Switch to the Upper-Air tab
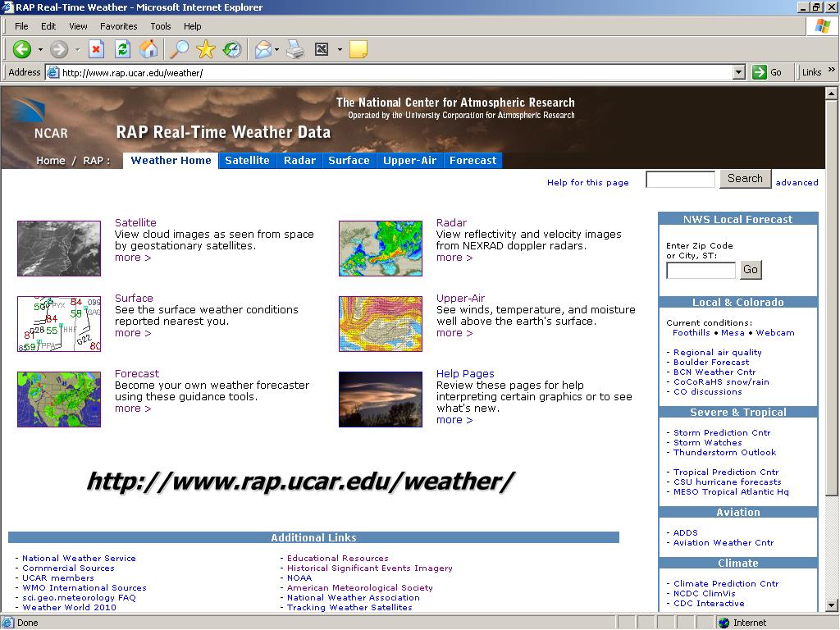This screenshot has height=630, width=840. pyautogui.click(x=410, y=160)
